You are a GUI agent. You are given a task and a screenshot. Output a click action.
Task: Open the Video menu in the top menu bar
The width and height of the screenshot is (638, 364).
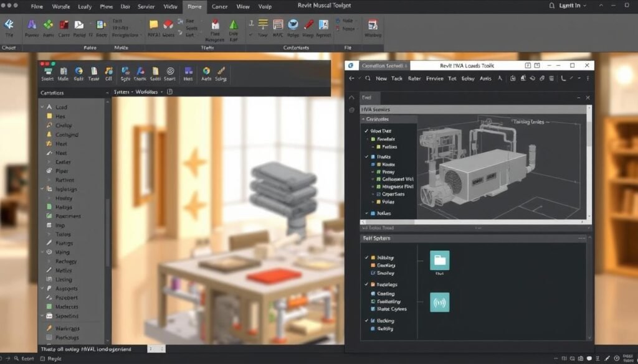170,6
